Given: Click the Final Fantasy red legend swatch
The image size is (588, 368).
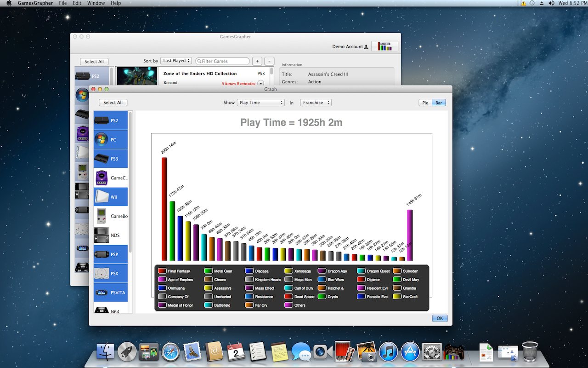Looking at the screenshot, I should click(x=162, y=271).
